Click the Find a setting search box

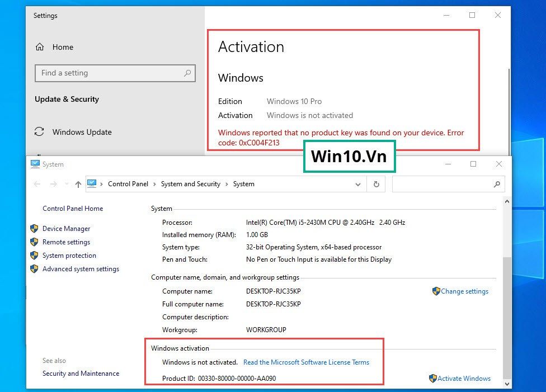coord(109,73)
